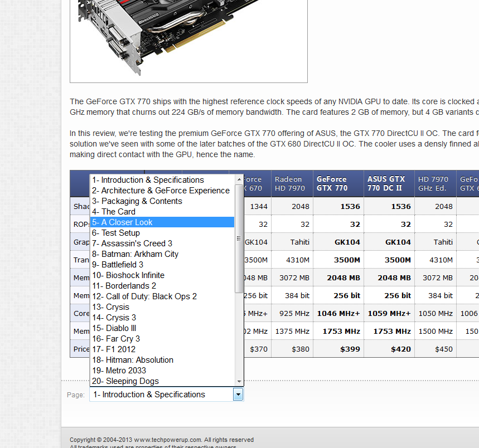Select '16- Far Cry 3' option

point(162,339)
